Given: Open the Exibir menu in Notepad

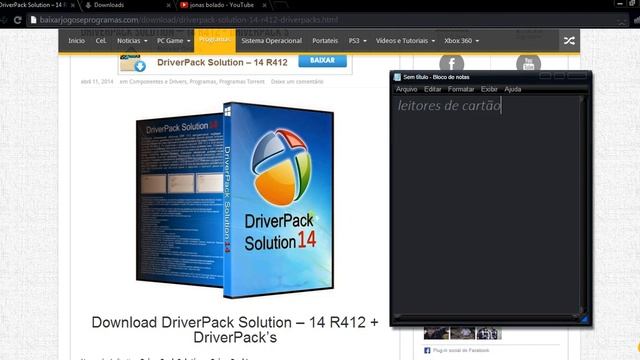Looking at the screenshot, I should (489, 89).
